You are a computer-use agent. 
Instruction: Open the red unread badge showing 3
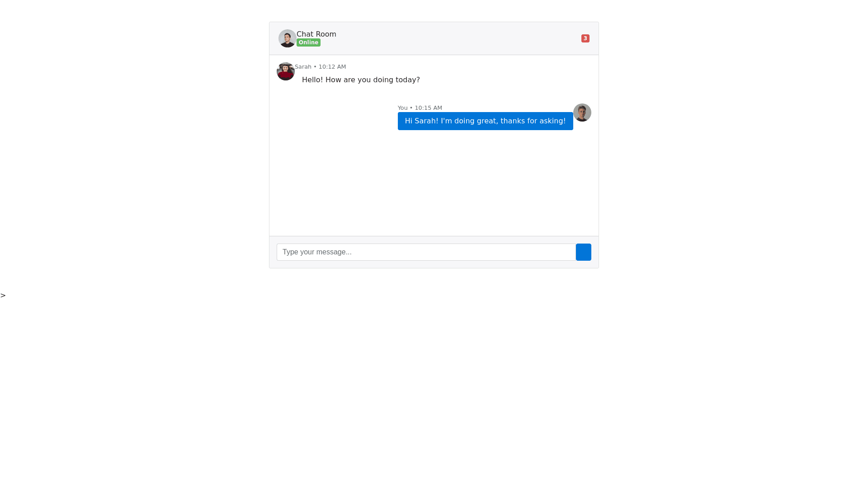585,38
